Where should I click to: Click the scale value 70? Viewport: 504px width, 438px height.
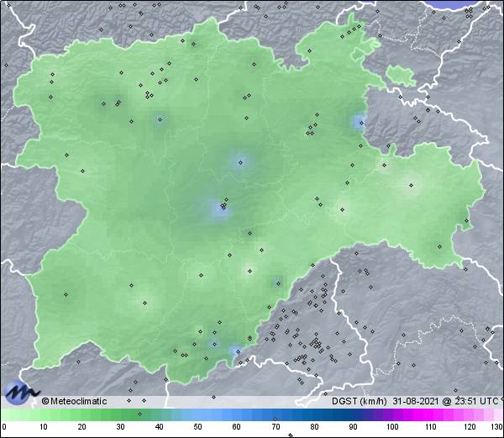(x=276, y=427)
